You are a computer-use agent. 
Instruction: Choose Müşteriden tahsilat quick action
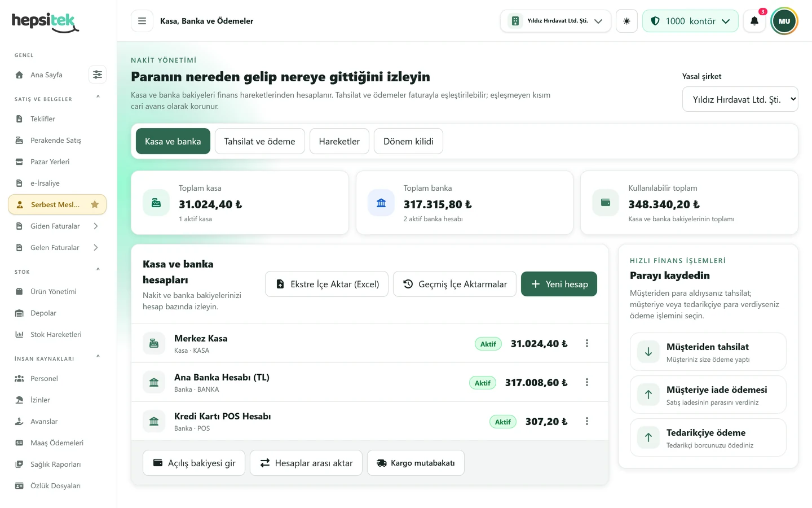(708, 352)
